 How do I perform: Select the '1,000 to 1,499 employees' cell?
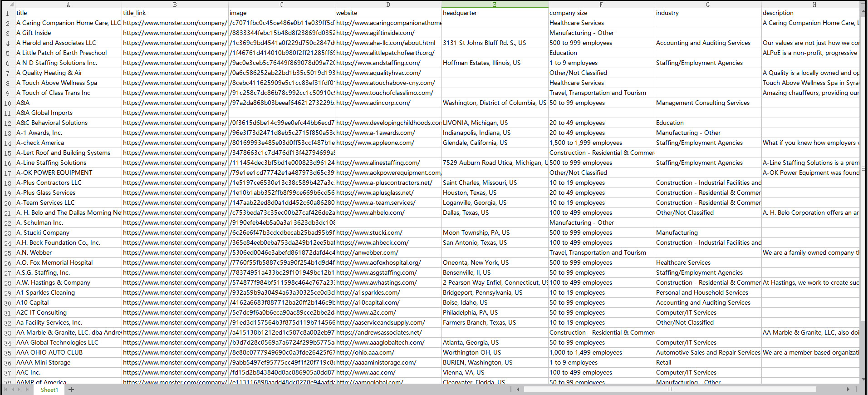click(x=601, y=353)
